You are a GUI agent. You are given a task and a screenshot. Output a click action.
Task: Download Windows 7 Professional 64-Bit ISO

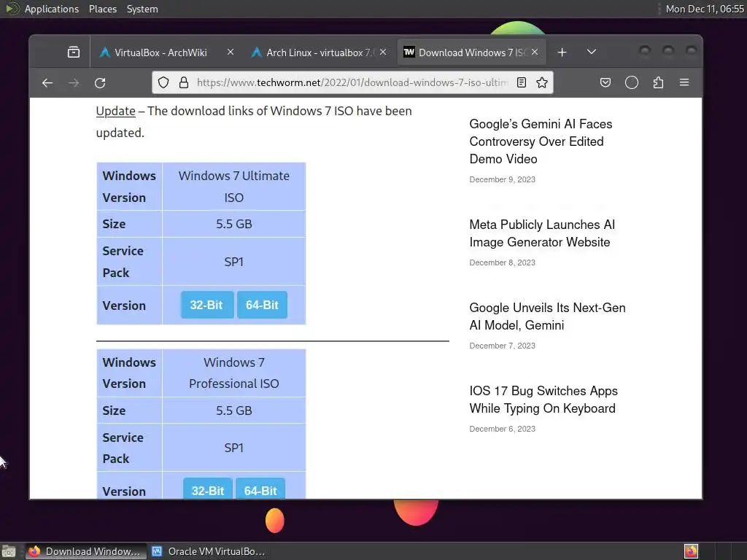[260, 489]
